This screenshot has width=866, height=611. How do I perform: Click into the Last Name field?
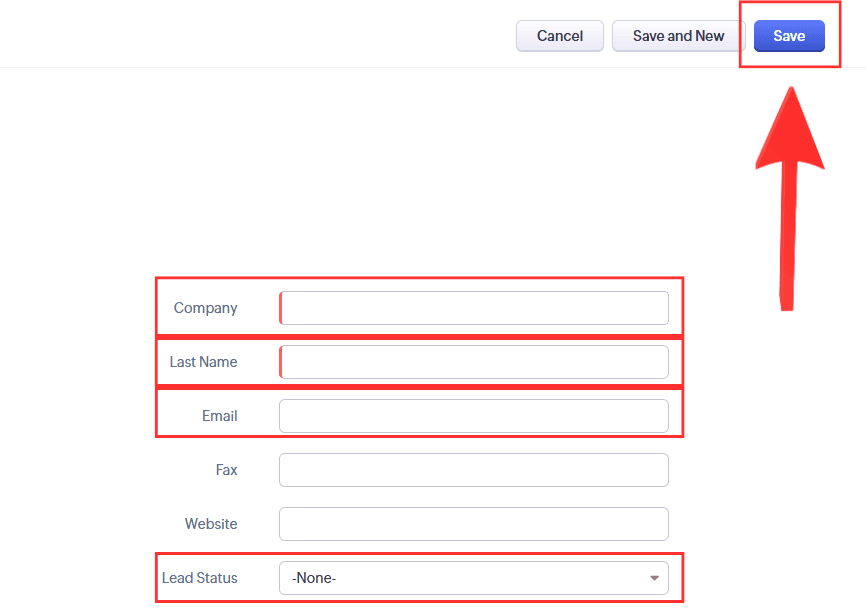pyautogui.click(x=474, y=362)
